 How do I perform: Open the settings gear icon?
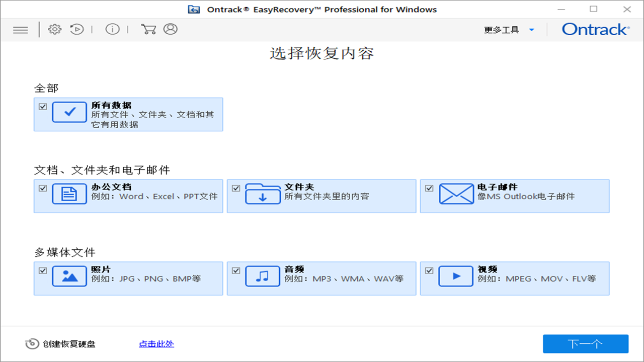click(x=54, y=29)
